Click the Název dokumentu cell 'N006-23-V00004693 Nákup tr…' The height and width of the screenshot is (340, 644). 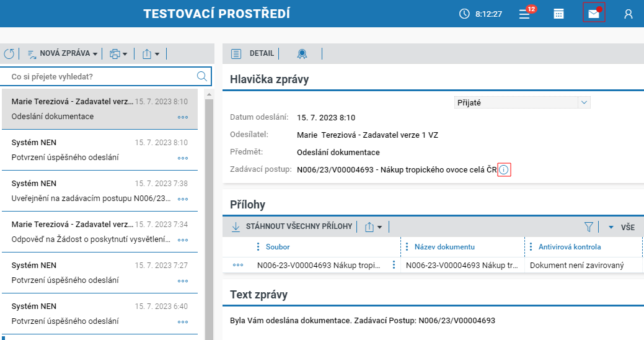click(x=462, y=265)
